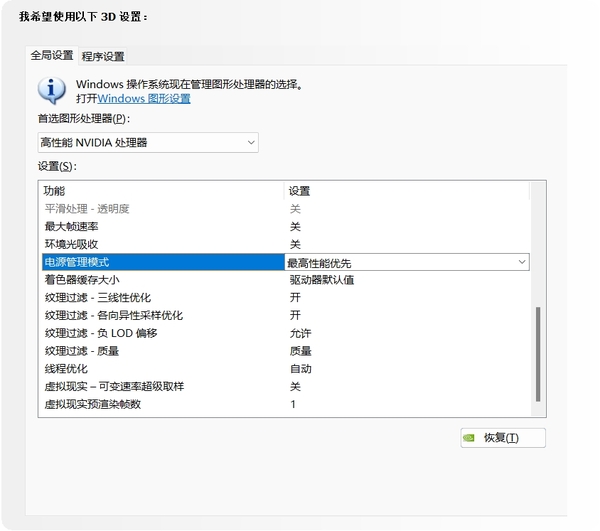Select the 环境光吸收 row
Viewport: 600px width, 531px height.
(285, 244)
